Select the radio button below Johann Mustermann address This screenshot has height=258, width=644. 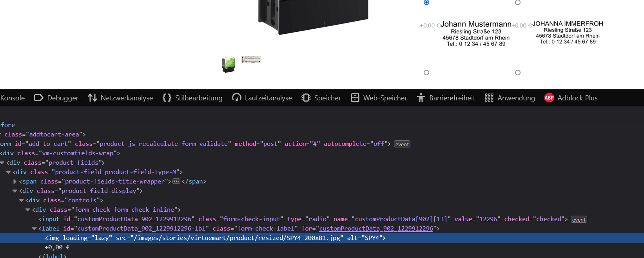tap(426, 73)
